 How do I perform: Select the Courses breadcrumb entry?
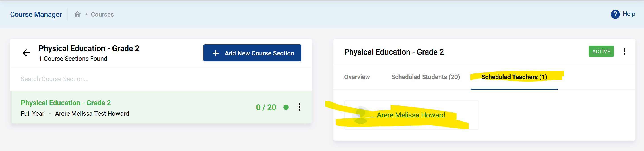tap(102, 15)
